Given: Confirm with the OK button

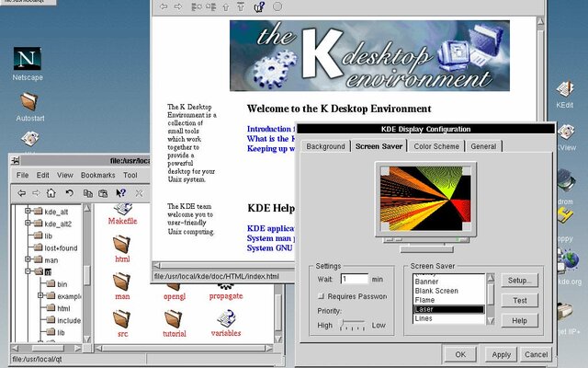Looking at the screenshot, I should point(460,354).
